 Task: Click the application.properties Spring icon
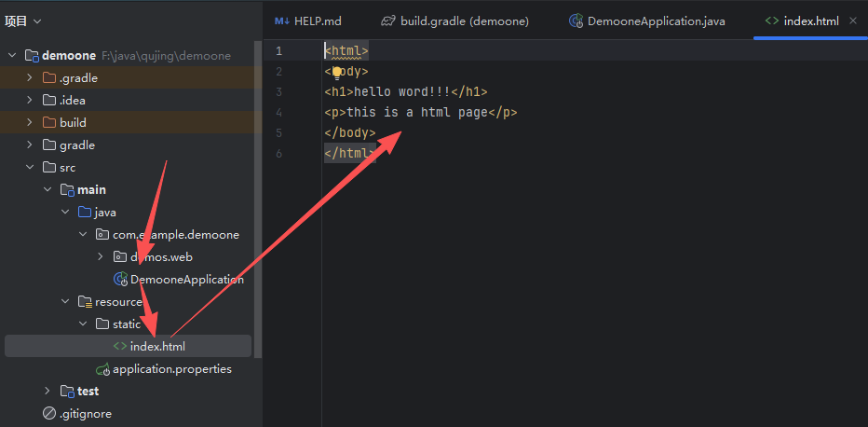[103, 369]
